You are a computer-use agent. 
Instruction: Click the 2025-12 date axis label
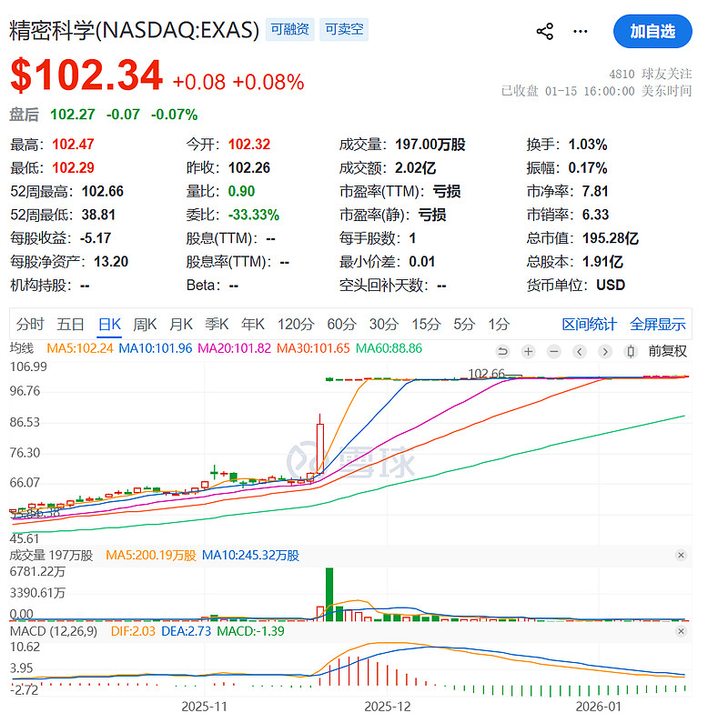point(388,707)
